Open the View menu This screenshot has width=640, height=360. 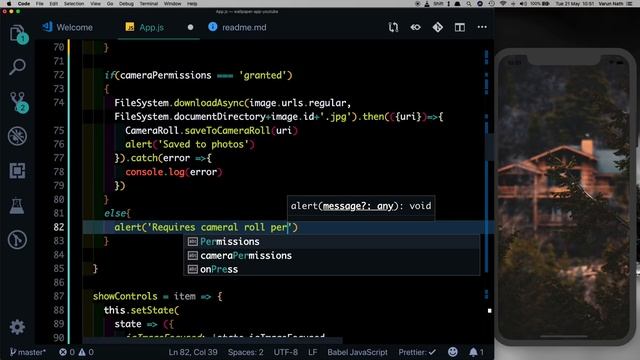tap(95, 4)
